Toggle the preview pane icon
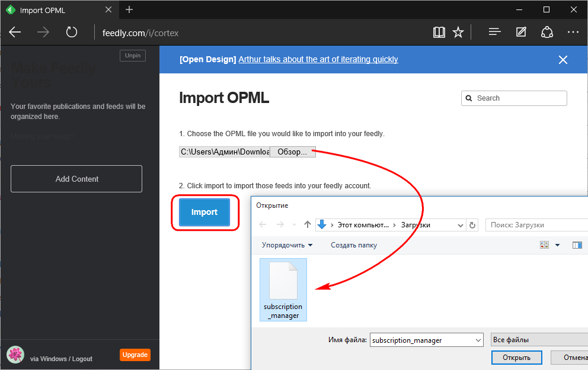The width and height of the screenshot is (588, 370). pos(577,245)
